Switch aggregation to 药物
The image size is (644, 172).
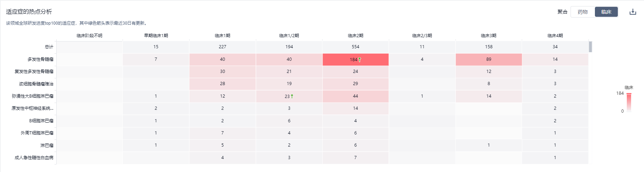pos(583,12)
